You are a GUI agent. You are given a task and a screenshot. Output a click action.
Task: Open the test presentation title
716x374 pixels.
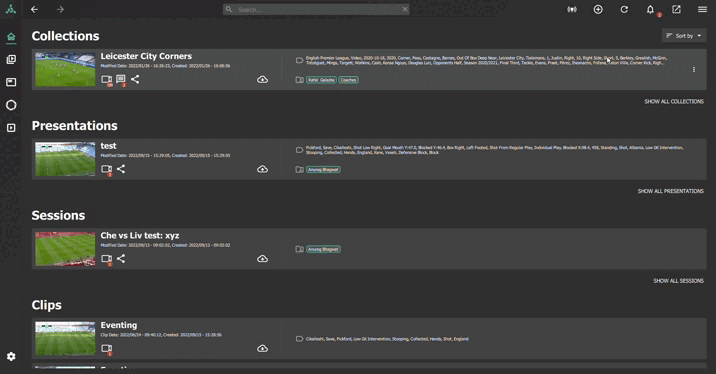108,146
